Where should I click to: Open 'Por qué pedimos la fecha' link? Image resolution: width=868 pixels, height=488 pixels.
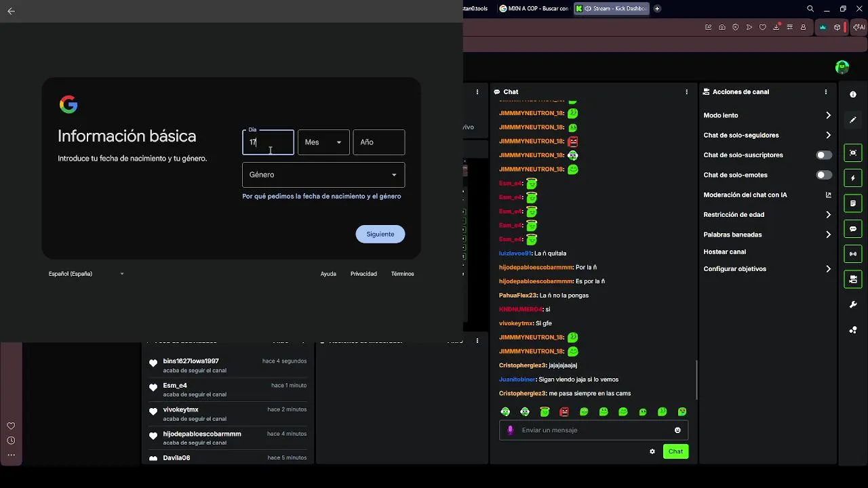pos(321,196)
